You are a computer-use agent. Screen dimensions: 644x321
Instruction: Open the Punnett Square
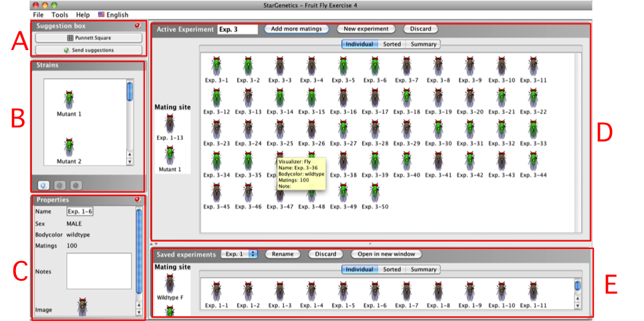point(89,38)
